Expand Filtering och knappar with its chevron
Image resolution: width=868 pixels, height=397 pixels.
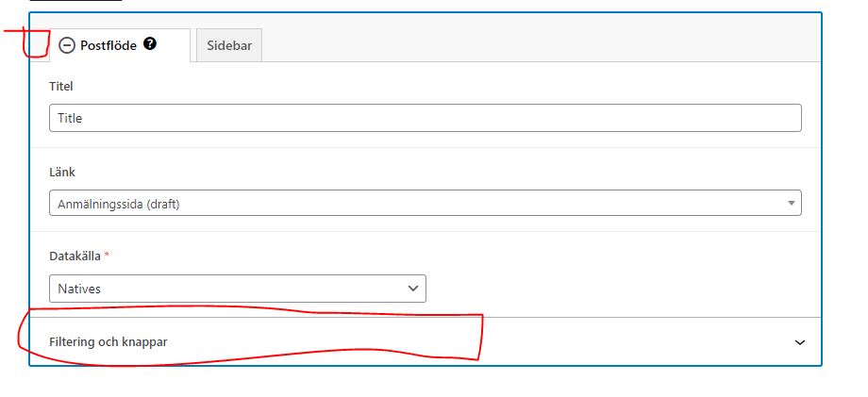[x=799, y=342]
